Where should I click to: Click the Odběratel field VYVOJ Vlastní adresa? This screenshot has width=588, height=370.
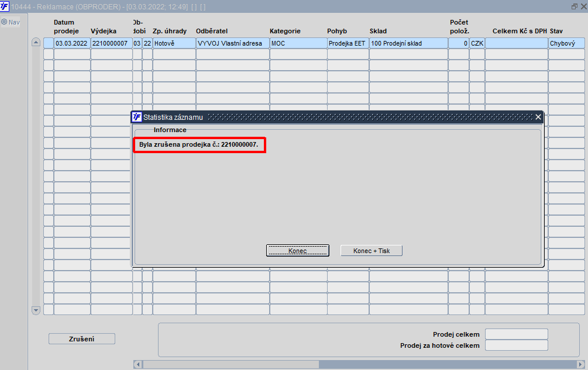232,43
